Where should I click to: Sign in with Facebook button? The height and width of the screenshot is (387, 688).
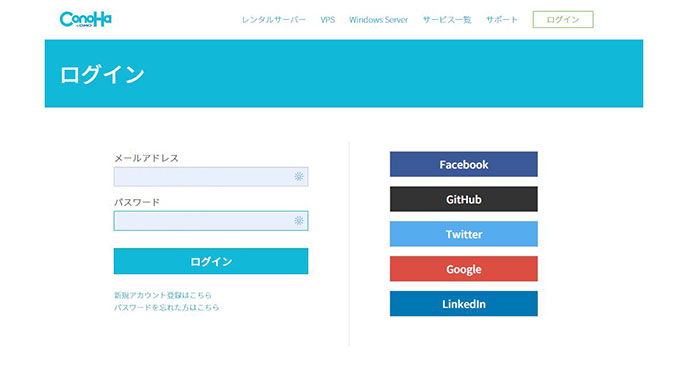[x=464, y=164]
